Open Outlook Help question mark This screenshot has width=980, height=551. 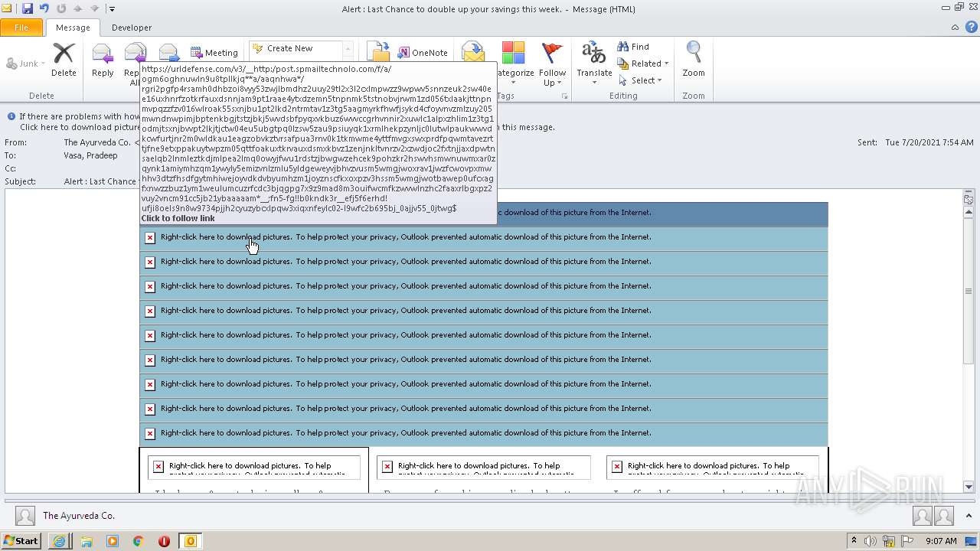click(970, 28)
